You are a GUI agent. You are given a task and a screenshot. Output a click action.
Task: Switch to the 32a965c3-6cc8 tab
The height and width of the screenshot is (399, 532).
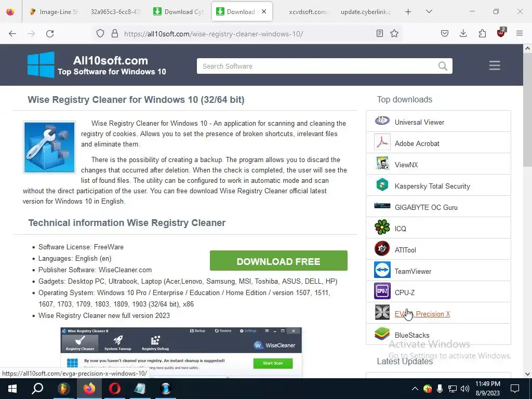point(115,12)
